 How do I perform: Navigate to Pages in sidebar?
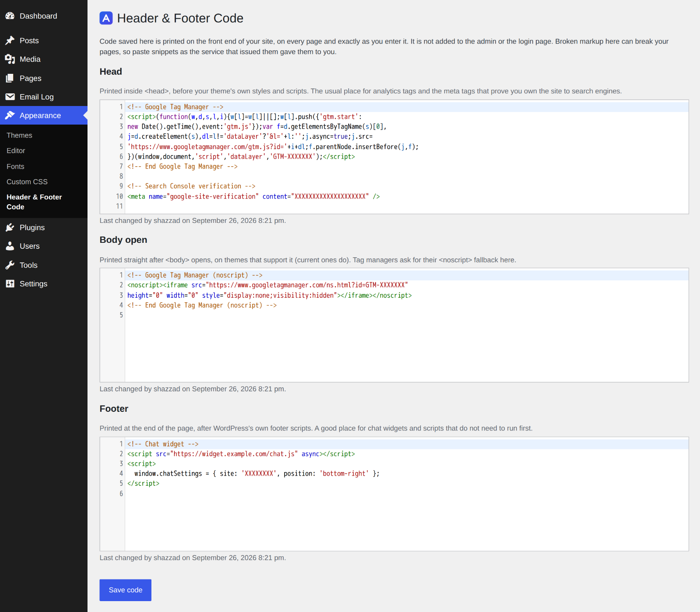tap(44, 78)
